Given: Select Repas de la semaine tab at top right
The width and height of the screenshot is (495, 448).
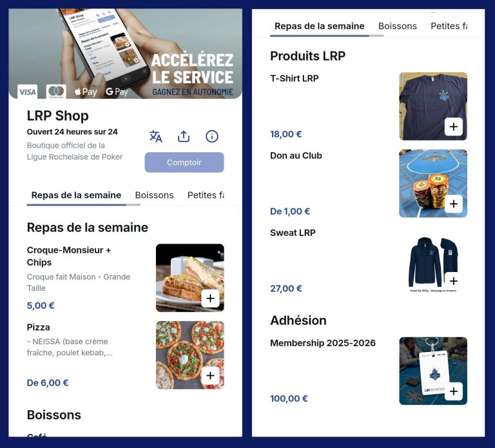Looking at the screenshot, I should pos(320,26).
